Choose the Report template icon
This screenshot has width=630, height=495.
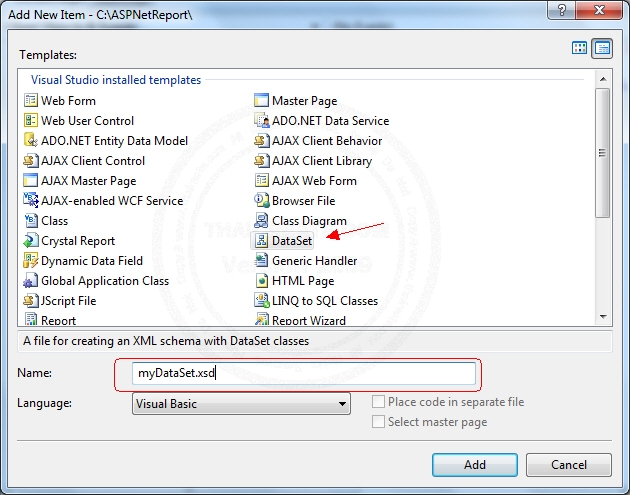[31, 319]
